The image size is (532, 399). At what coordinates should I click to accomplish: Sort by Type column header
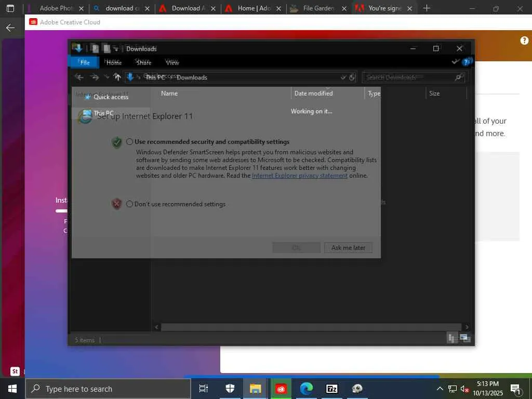tap(374, 94)
